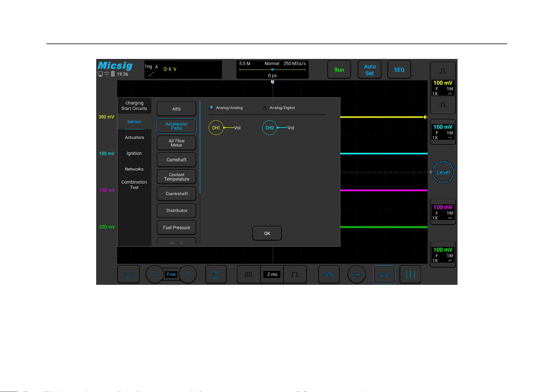Tap the cyan 100 mV channel label
This screenshot has height=392, width=554.
click(x=107, y=154)
